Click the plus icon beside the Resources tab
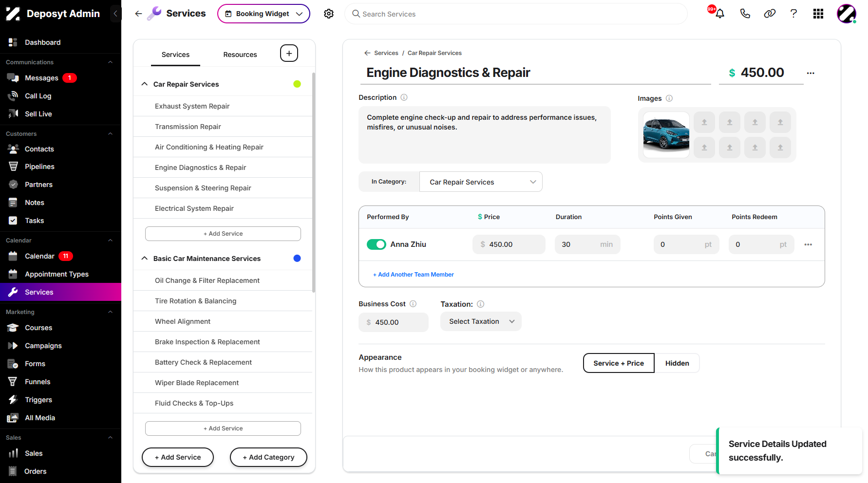 (289, 53)
